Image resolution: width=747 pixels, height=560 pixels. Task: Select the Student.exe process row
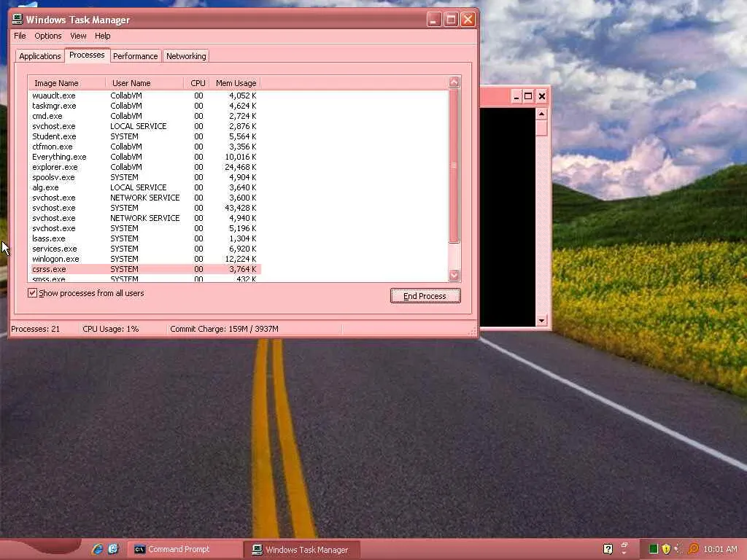click(144, 136)
